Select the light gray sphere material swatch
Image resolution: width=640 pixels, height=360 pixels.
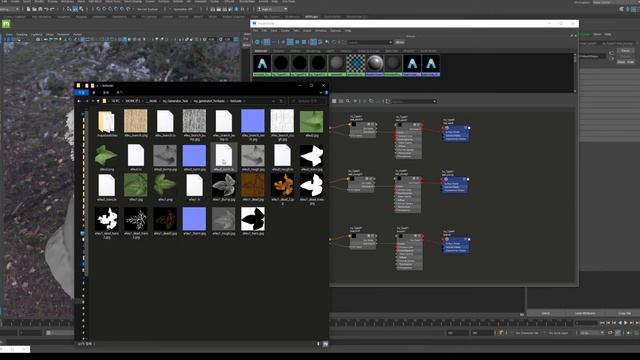coord(337,65)
